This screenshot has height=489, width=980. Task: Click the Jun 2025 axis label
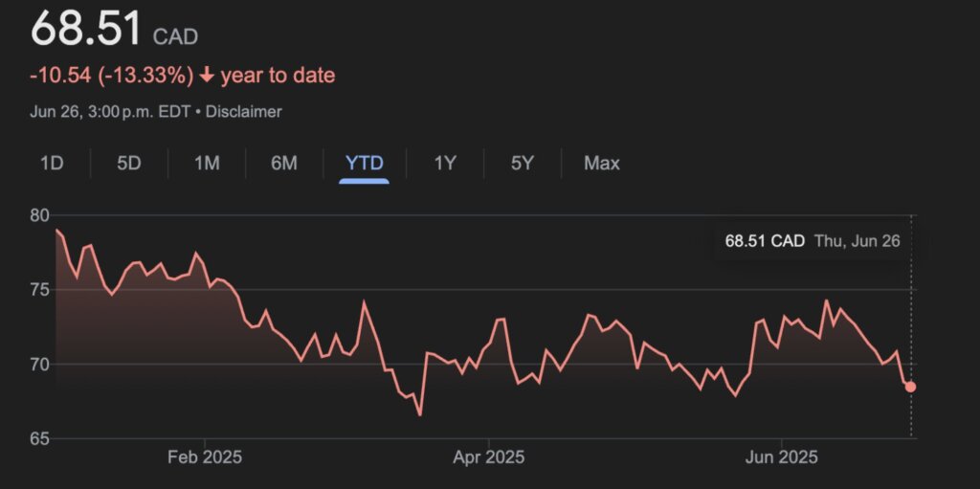(782, 457)
